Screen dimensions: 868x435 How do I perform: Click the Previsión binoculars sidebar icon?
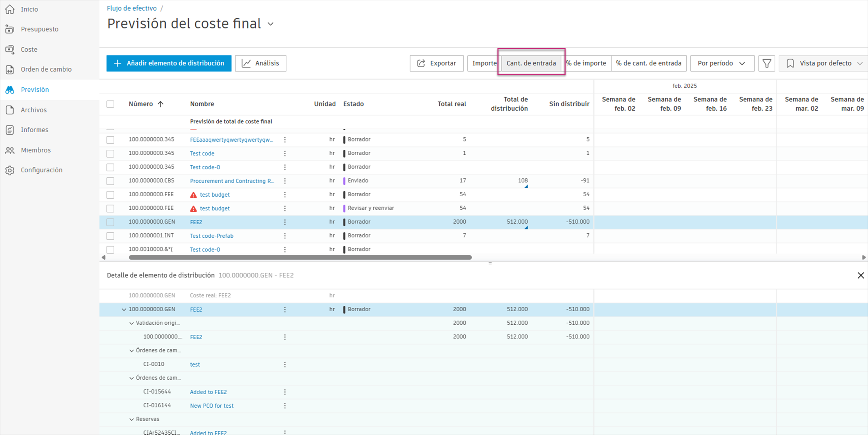10,90
